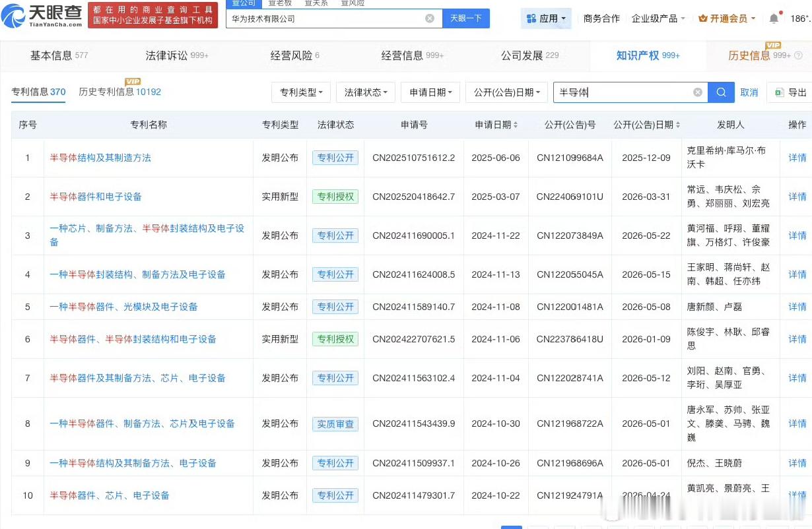Open patent 一种半导体结构及其制备方法、电子设备
Image resolution: width=812 pixels, height=529 pixels.
133,463
